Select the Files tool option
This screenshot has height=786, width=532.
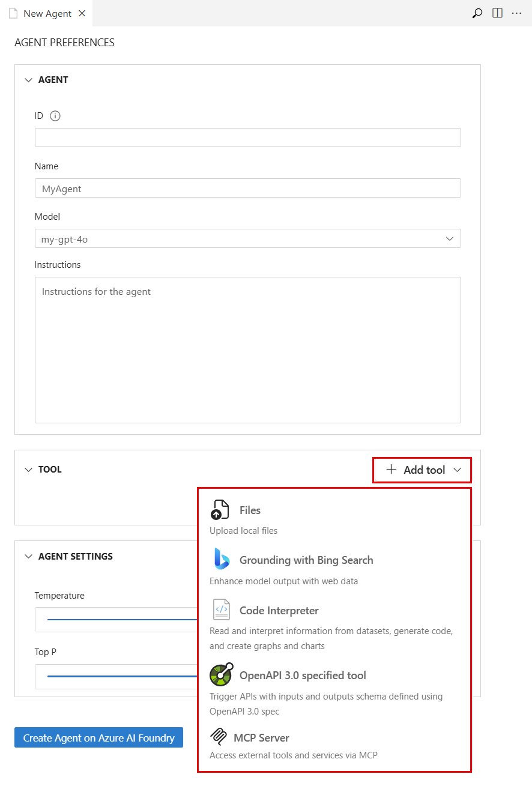tap(334, 517)
